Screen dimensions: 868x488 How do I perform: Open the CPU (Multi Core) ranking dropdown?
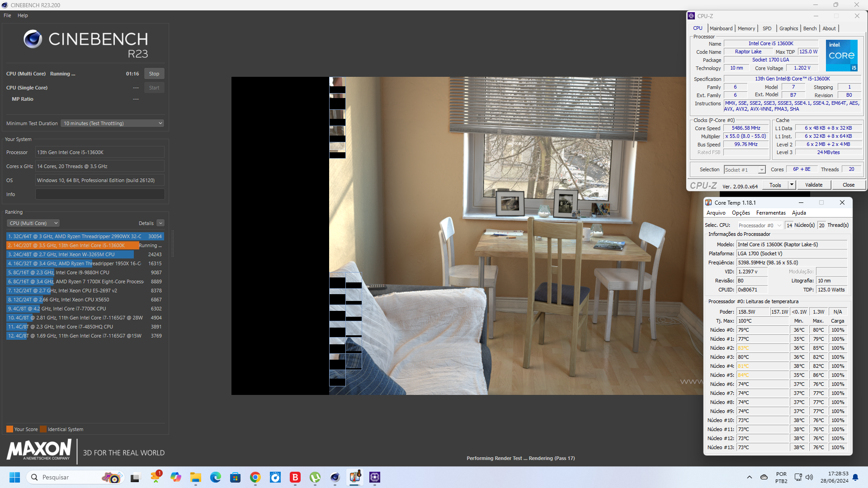33,223
